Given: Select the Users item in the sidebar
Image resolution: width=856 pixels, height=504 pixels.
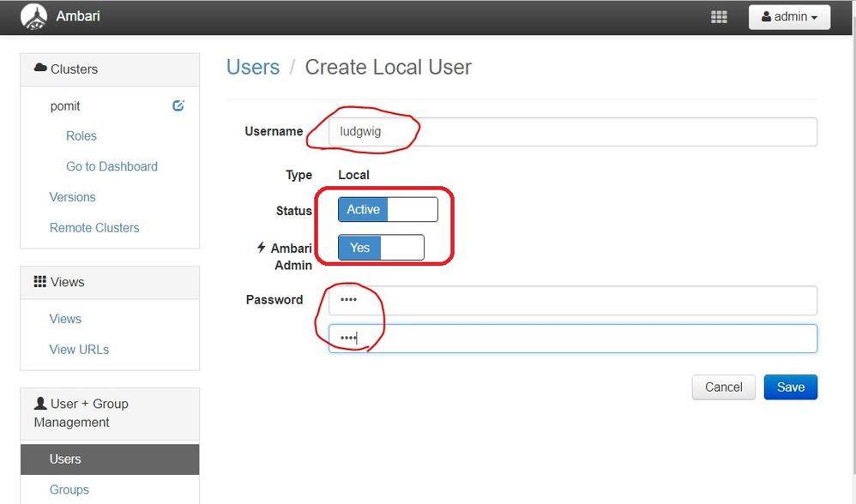Looking at the screenshot, I should (x=110, y=459).
